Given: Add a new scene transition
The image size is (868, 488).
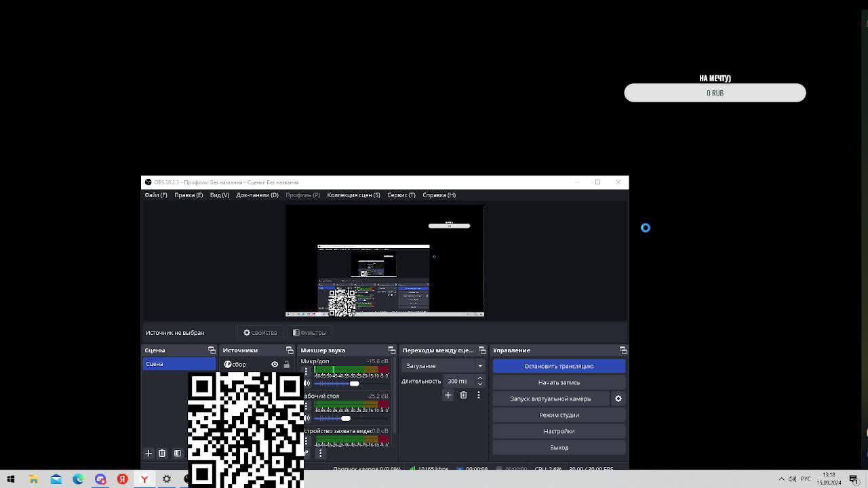Looking at the screenshot, I should point(448,394).
